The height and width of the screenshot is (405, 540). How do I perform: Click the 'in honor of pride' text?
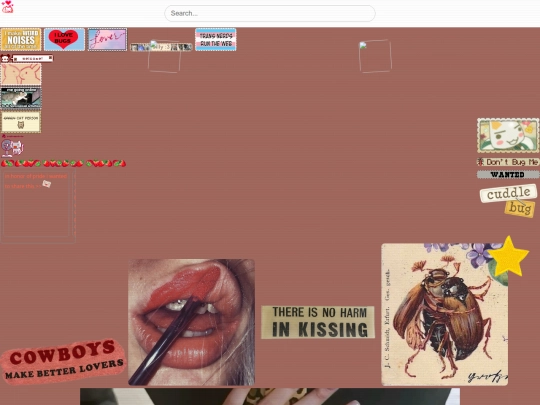[36, 181]
